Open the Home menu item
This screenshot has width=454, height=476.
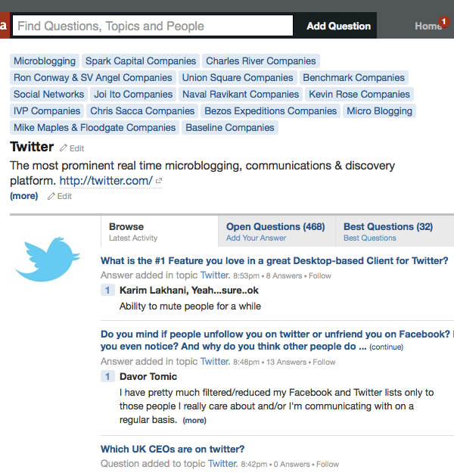(x=428, y=26)
